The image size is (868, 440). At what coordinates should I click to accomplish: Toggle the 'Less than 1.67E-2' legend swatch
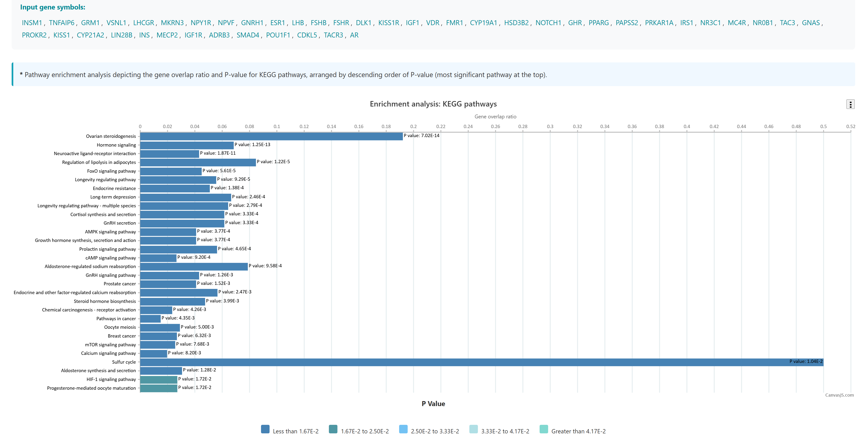[265, 429]
